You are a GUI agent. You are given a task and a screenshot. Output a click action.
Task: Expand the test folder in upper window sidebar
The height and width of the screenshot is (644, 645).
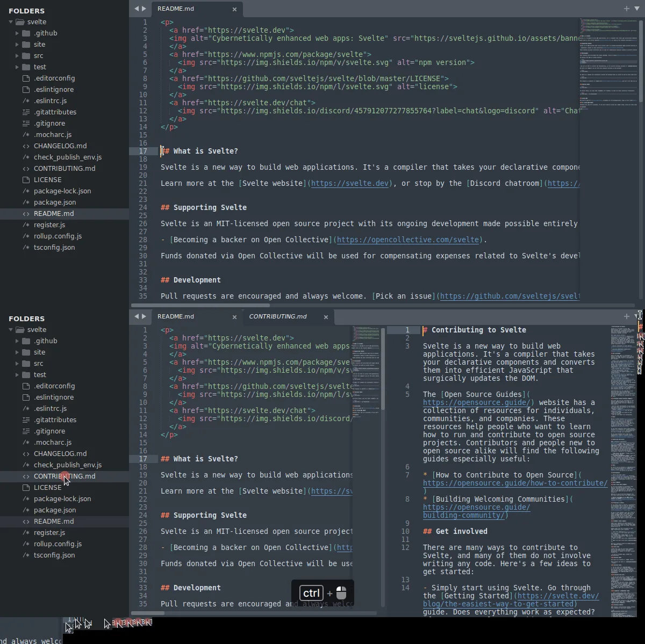click(17, 67)
